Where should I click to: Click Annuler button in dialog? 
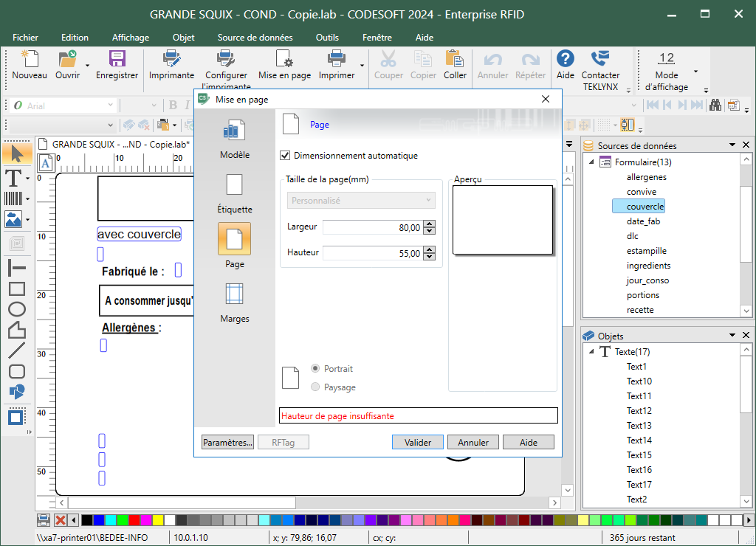click(x=473, y=442)
